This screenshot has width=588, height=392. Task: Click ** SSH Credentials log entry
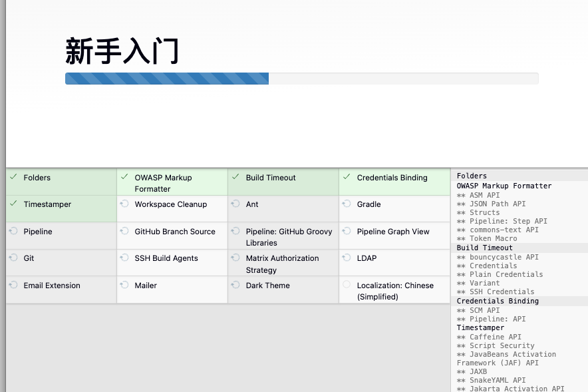[x=496, y=292]
